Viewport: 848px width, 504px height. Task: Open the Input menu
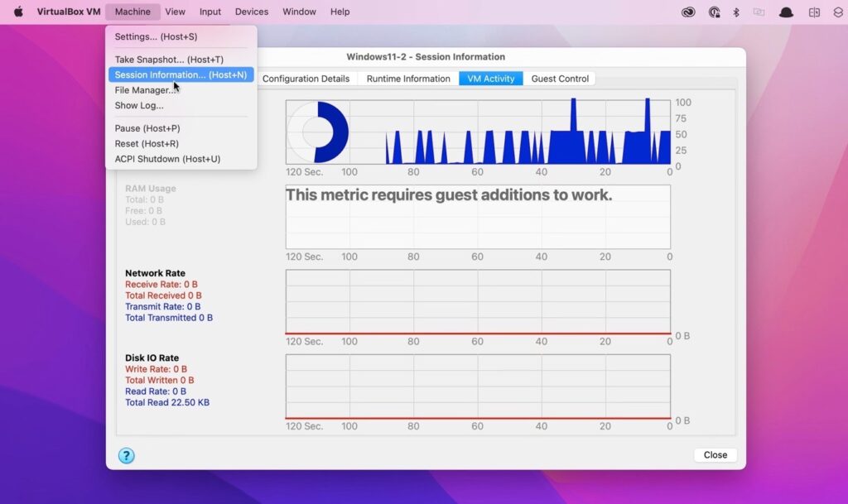click(x=210, y=12)
